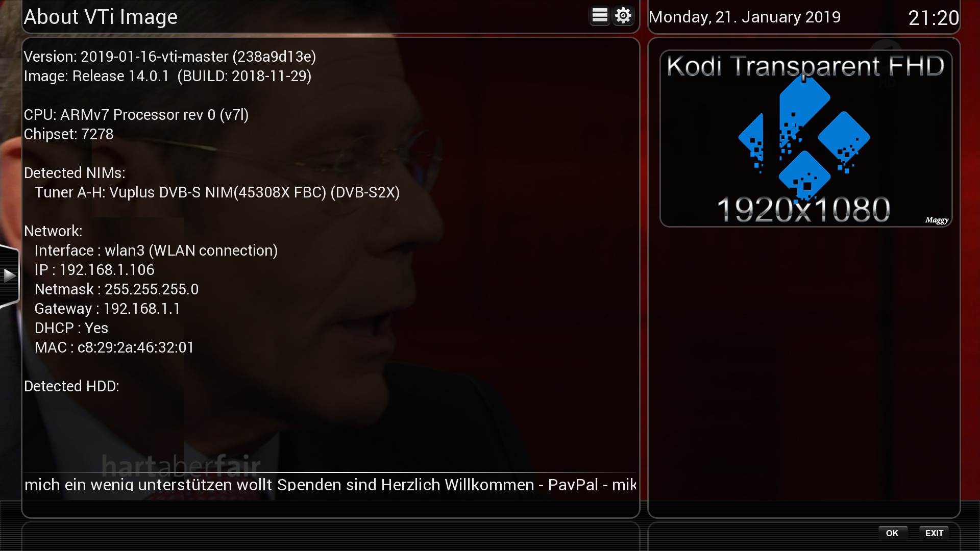Click the play arrow on the left edge
The width and height of the screenshot is (980, 551).
(x=9, y=276)
